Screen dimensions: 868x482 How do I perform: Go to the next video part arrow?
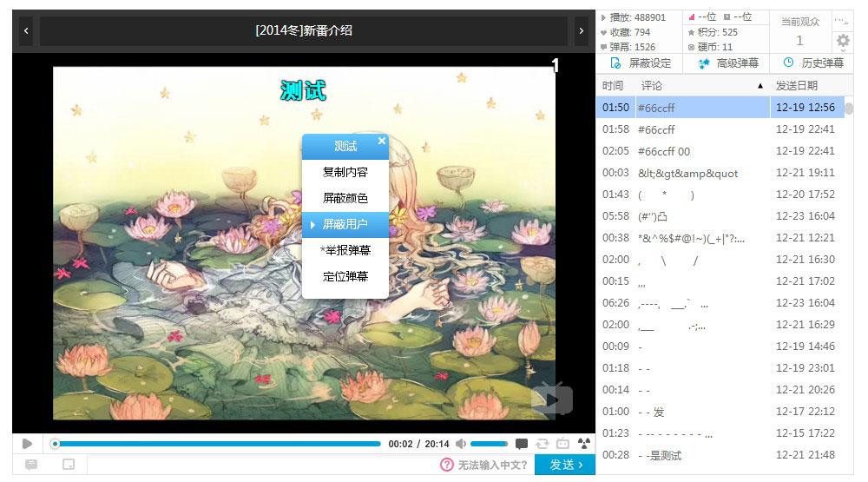[x=581, y=31]
